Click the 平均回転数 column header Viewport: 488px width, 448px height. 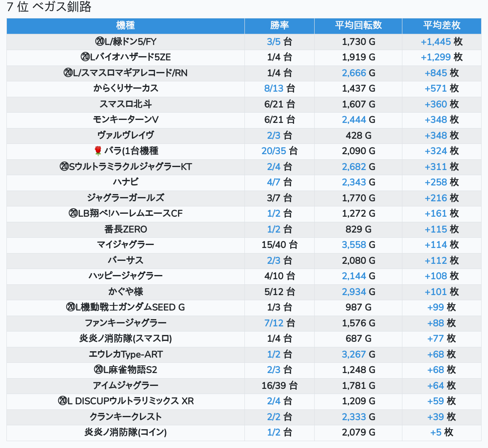pos(358,26)
